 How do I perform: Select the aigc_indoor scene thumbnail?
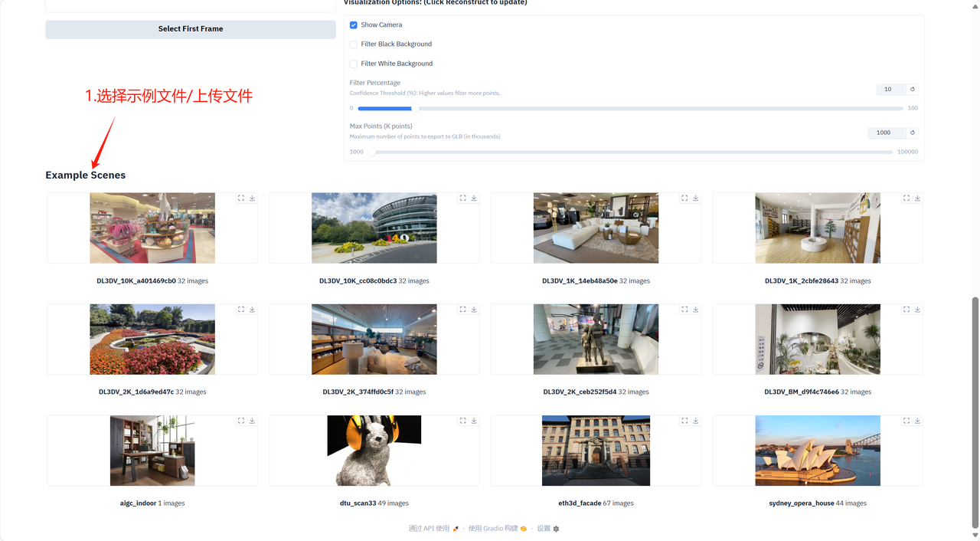pos(152,451)
